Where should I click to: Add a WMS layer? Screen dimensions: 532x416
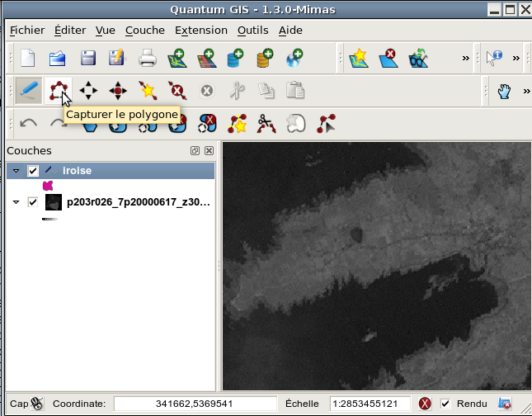[294, 58]
